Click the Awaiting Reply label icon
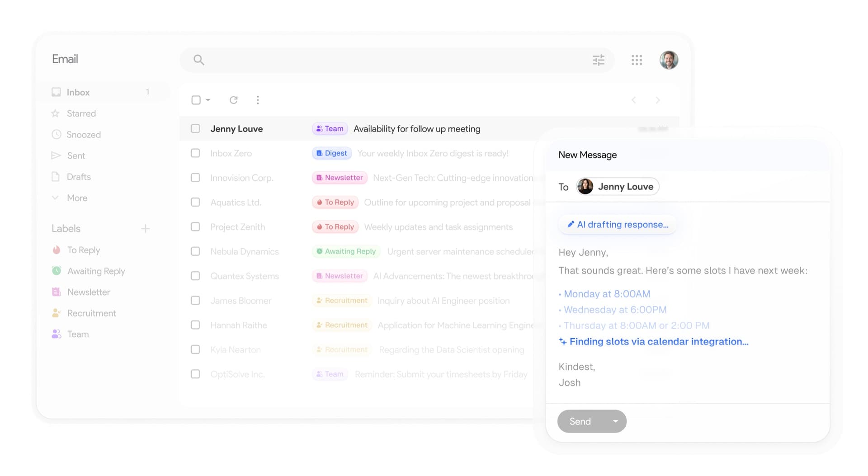This screenshot has height=476, width=868. tap(57, 271)
